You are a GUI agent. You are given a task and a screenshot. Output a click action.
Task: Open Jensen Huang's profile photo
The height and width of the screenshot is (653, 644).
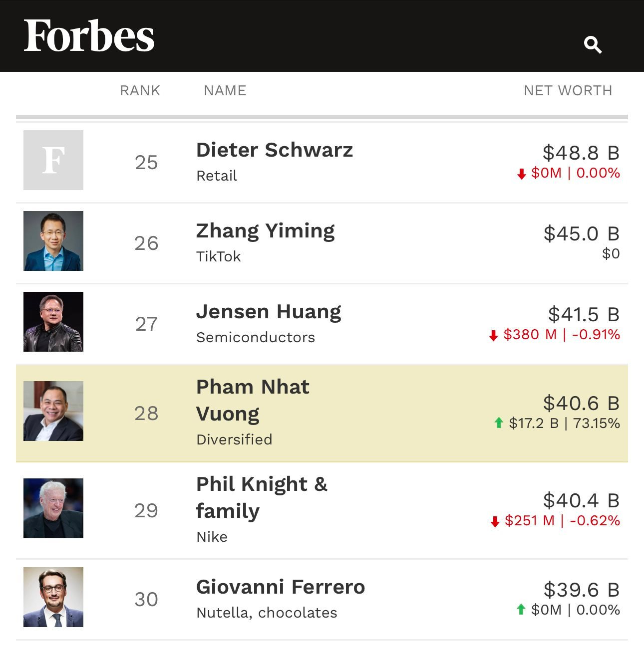tap(53, 322)
